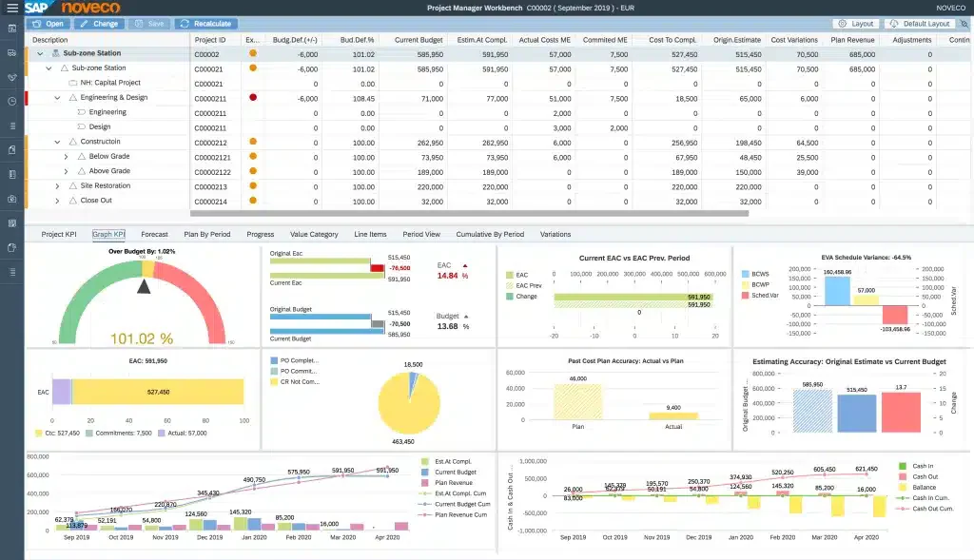Viewport: 974px width, 560px height.
Task: Click the Description column header
Action: pyautogui.click(x=49, y=40)
